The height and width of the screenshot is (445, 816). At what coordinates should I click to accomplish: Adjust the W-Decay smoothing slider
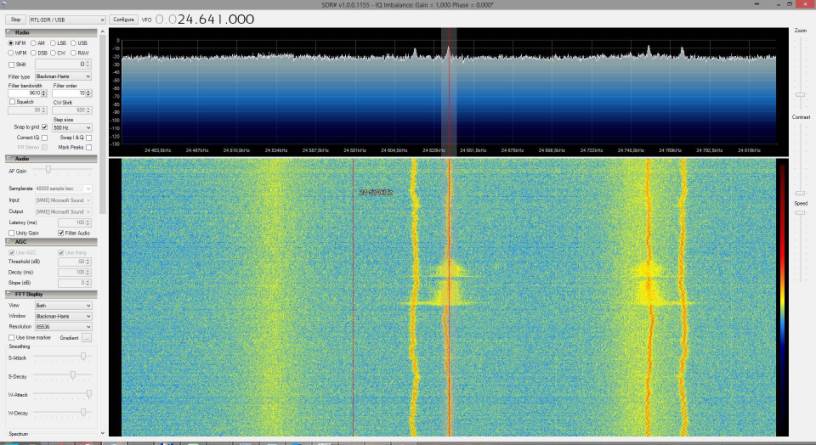[x=83, y=412]
